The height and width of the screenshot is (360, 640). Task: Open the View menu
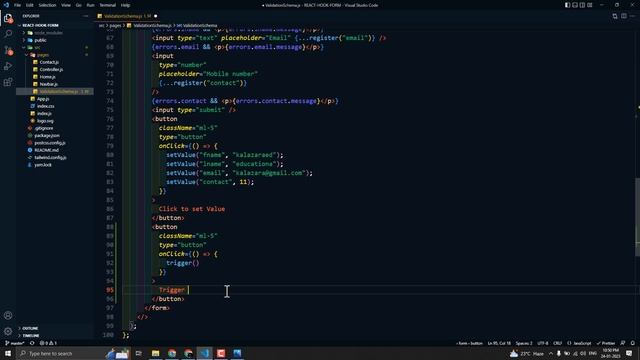pyautogui.click(x=66, y=5)
